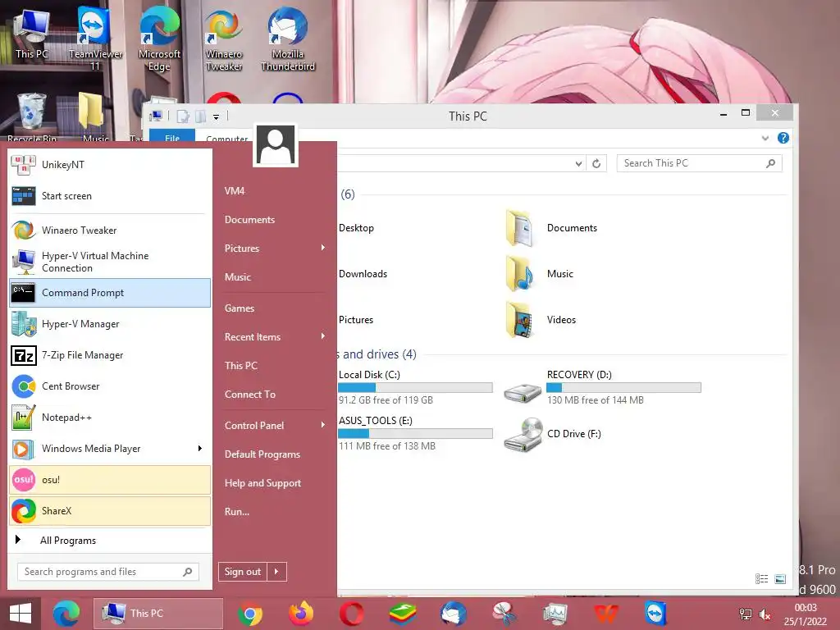840x630 pixels.
Task: Open CD Drive (F:)
Action: pos(553,434)
